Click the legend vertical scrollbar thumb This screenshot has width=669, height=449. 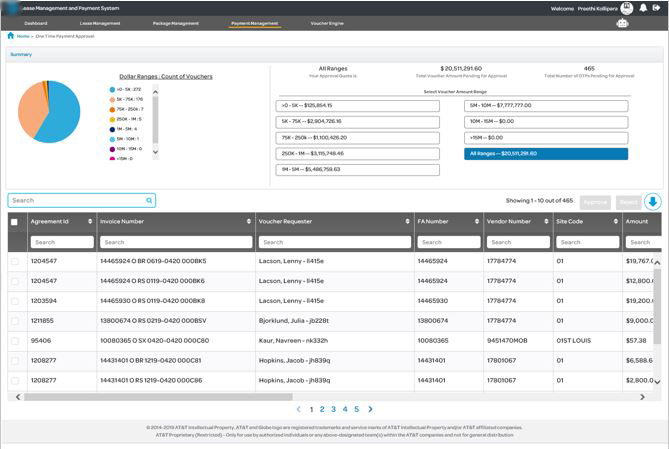(x=155, y=120)
